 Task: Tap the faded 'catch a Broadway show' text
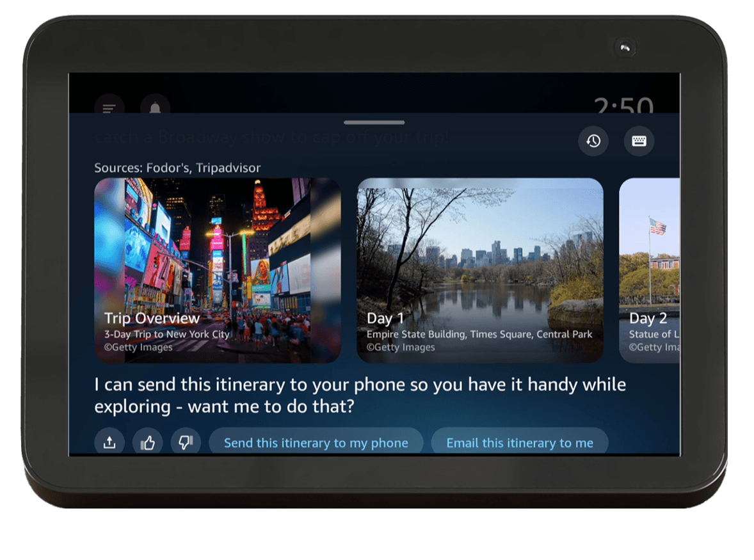272,137
